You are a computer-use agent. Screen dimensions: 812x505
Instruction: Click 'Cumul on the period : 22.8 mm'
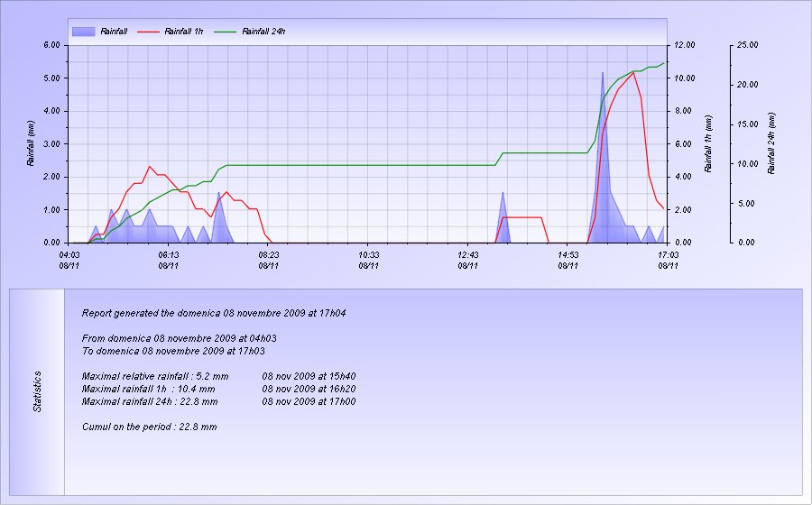(x=149, y=427)
